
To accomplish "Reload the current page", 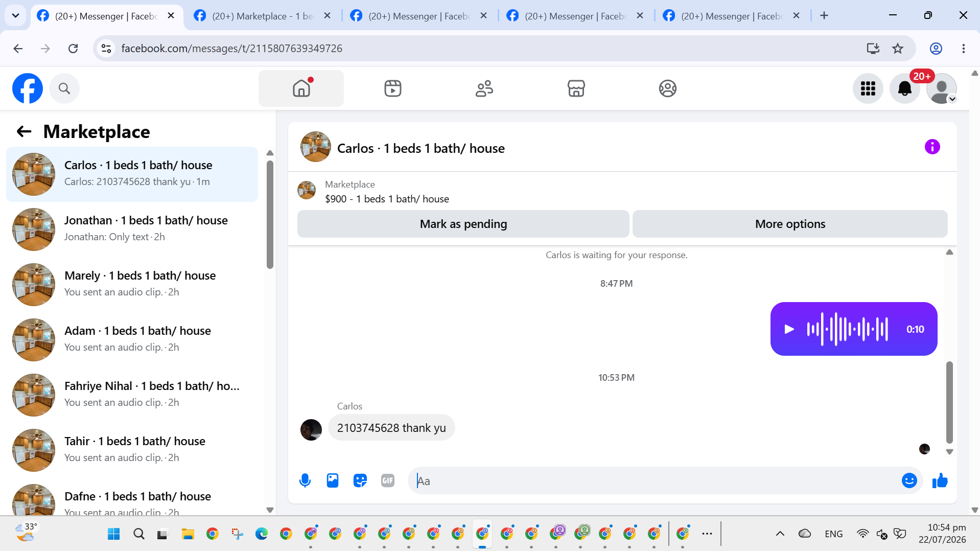I will pyautogui.click(x=73, y=49).
